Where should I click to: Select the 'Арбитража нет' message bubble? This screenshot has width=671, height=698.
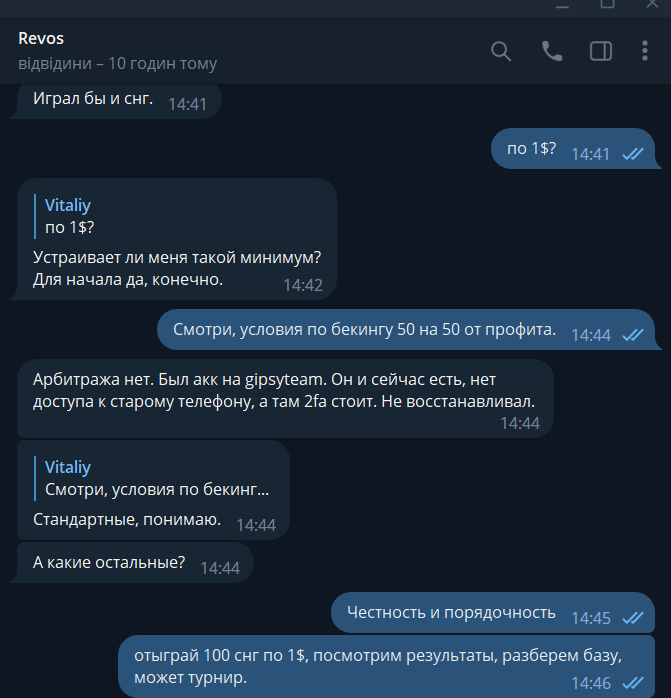point(285,398)
